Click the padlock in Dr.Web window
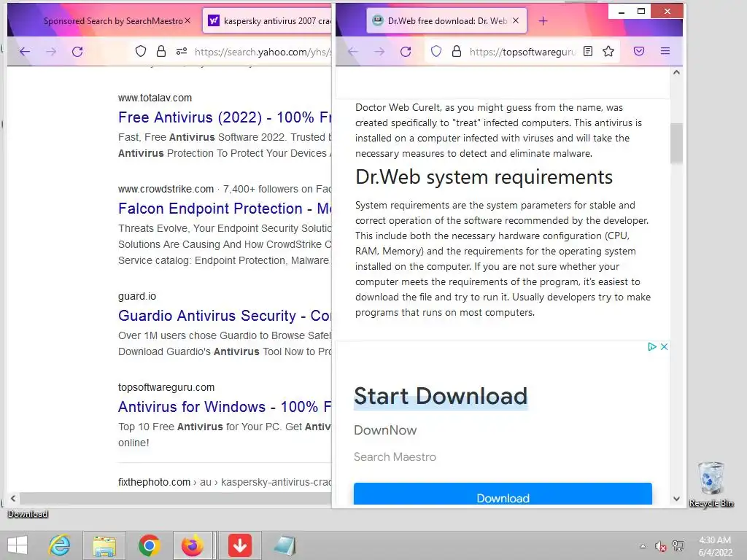Screen dimensions: 747x560 point(457,51)
